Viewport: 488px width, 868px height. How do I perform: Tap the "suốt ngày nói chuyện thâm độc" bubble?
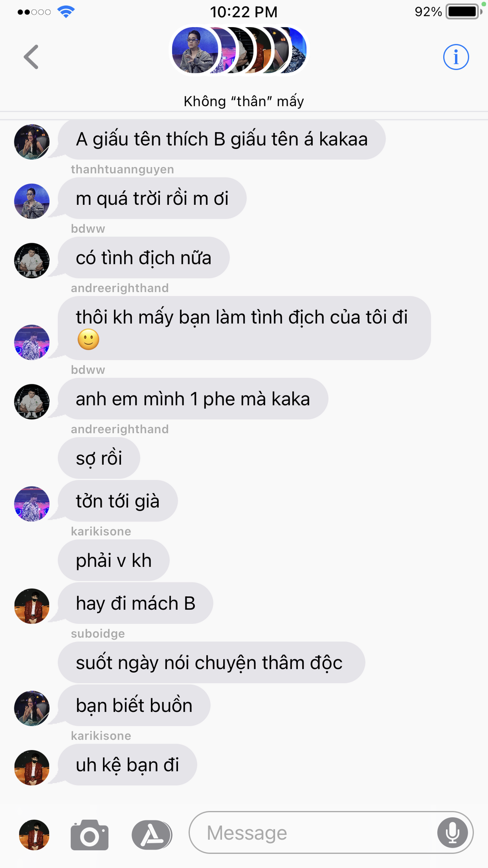[x=211, y=662]
